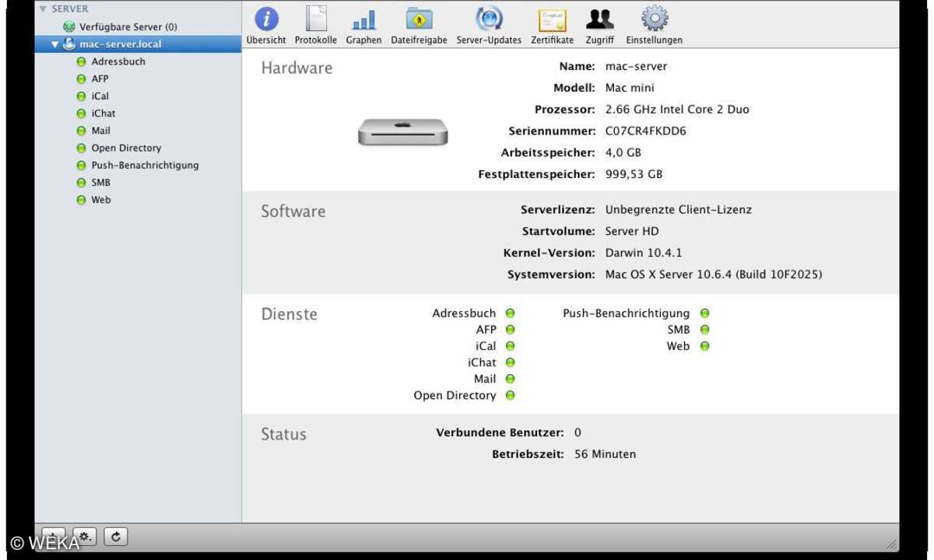Screen dimensions: 934x560
Task: Click the kernel version Darwin 10.4.1
Action: tap(644, 253)
